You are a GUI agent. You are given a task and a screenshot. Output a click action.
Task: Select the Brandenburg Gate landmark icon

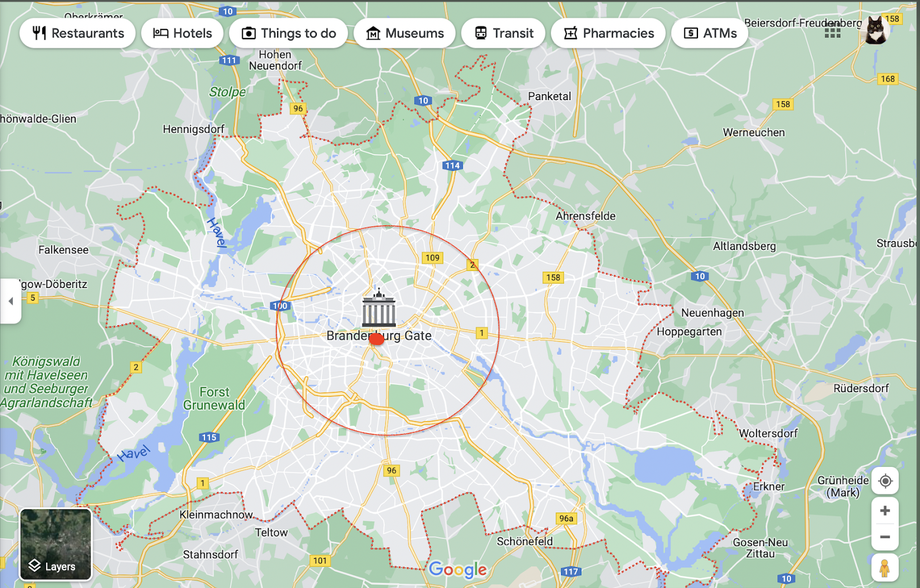pos(379,308)
